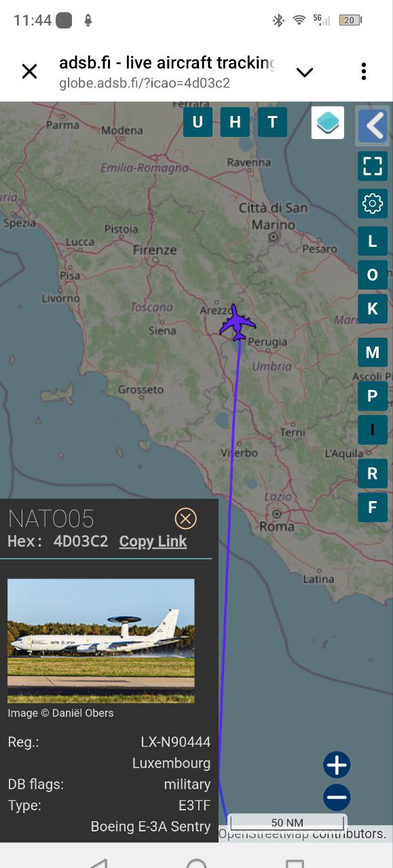Select the purple NATO05 aircraft icon
This screenshot has height=868, width=393.
(237, 323)
